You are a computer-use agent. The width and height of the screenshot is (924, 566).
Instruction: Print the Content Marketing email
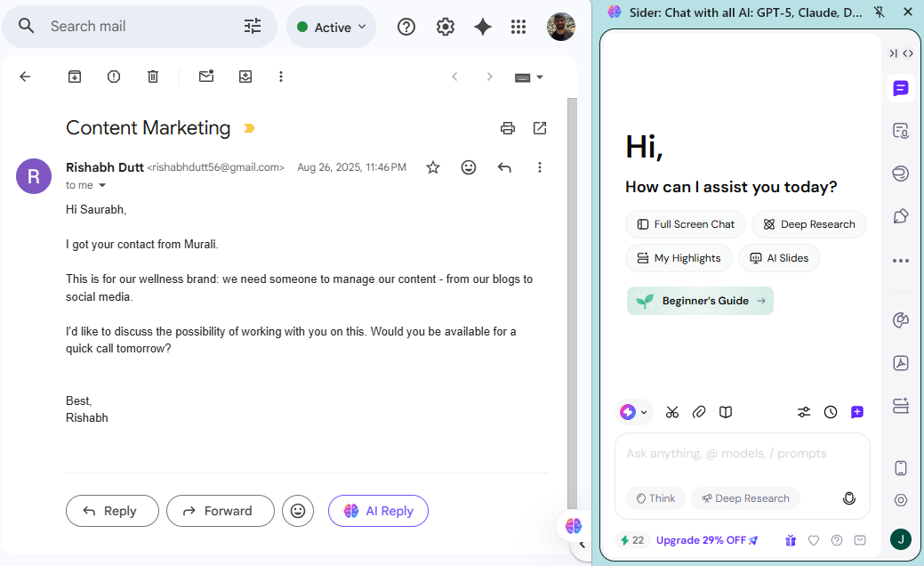(508, 128)
